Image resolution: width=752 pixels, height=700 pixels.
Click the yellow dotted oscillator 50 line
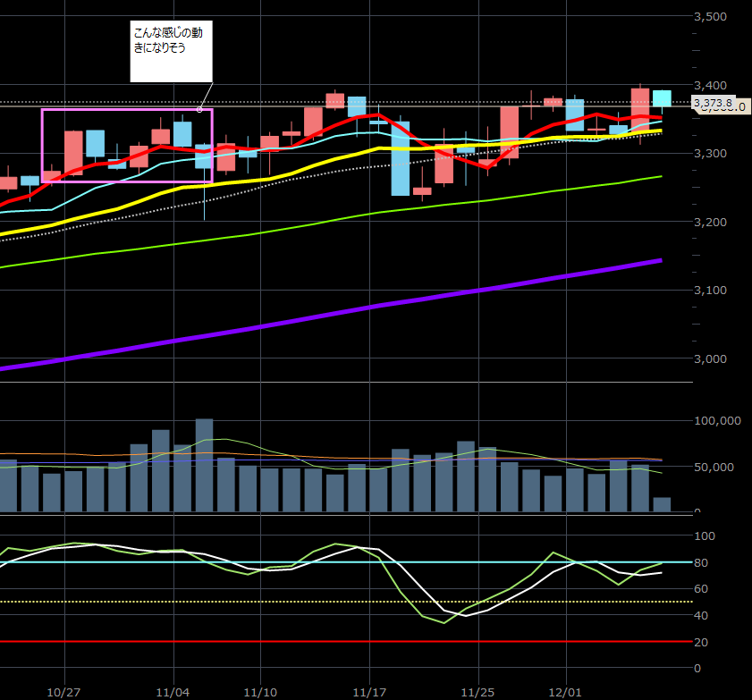coord(268,602)
